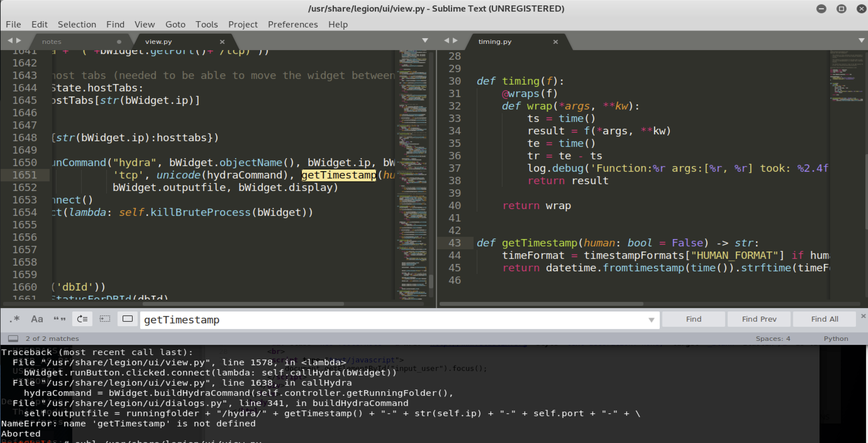The image size is (868, 443).
Task: Click line number 1644 in gutter
Action: (x=25, y=88)
